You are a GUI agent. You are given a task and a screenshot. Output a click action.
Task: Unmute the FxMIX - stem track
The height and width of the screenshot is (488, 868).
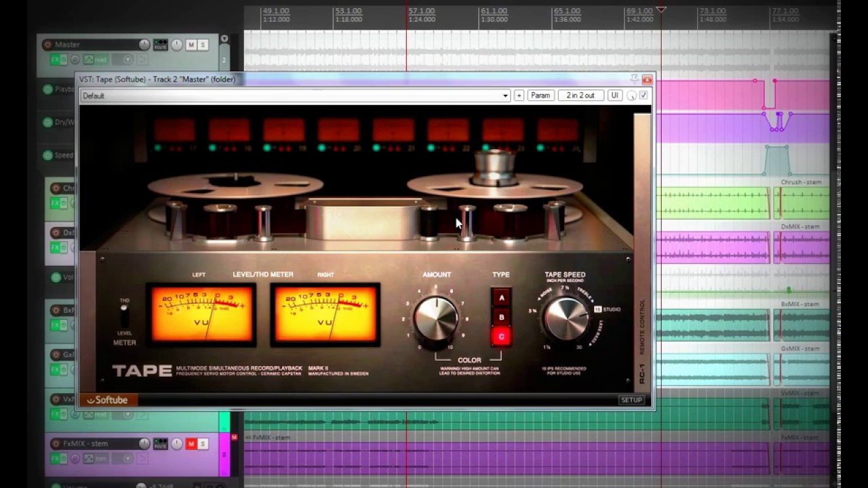pos(191,444)
